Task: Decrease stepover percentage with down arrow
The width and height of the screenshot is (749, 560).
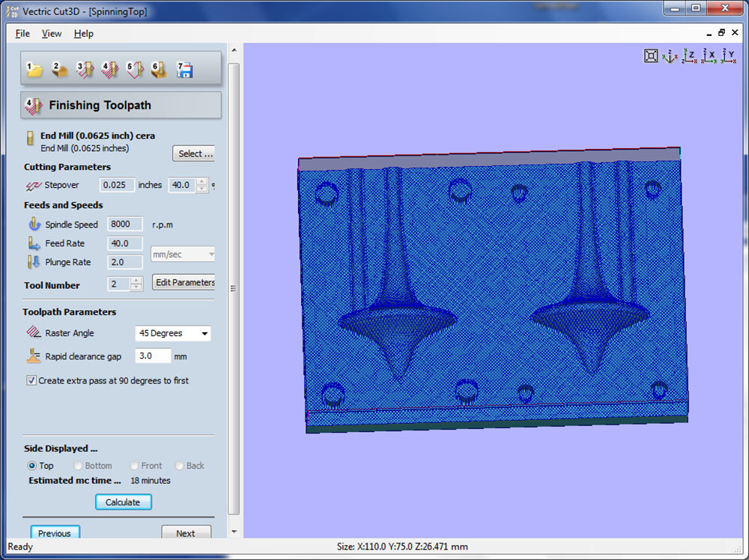Action: 202,189
